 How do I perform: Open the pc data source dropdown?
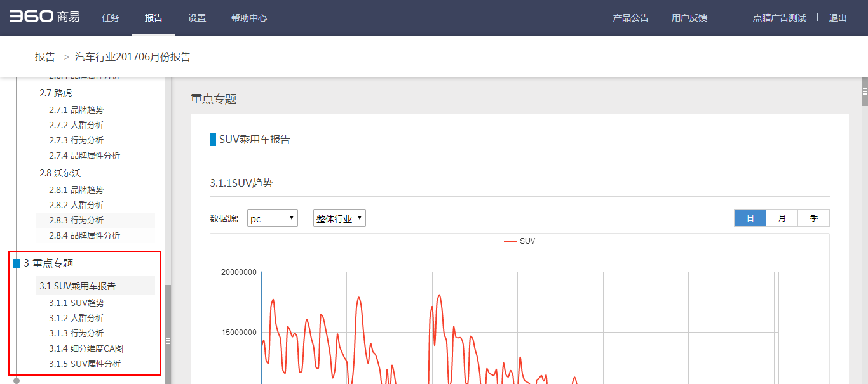tap(273, 218)
